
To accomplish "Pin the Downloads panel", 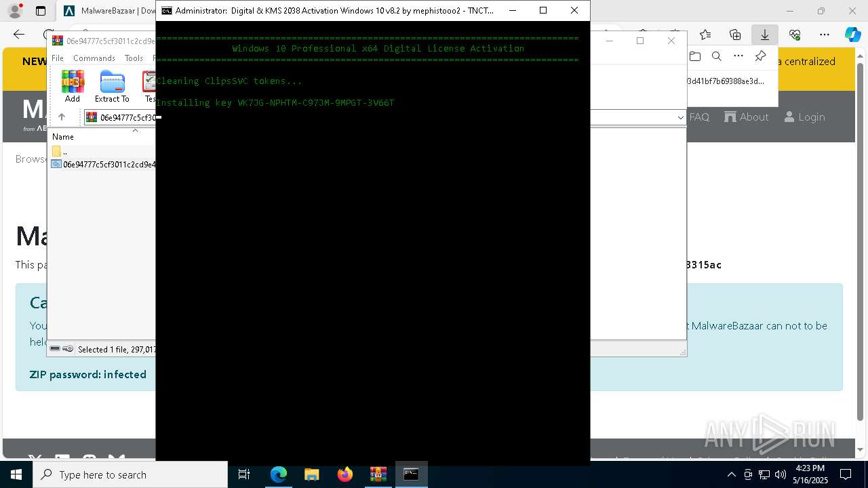I will (760, 56).
